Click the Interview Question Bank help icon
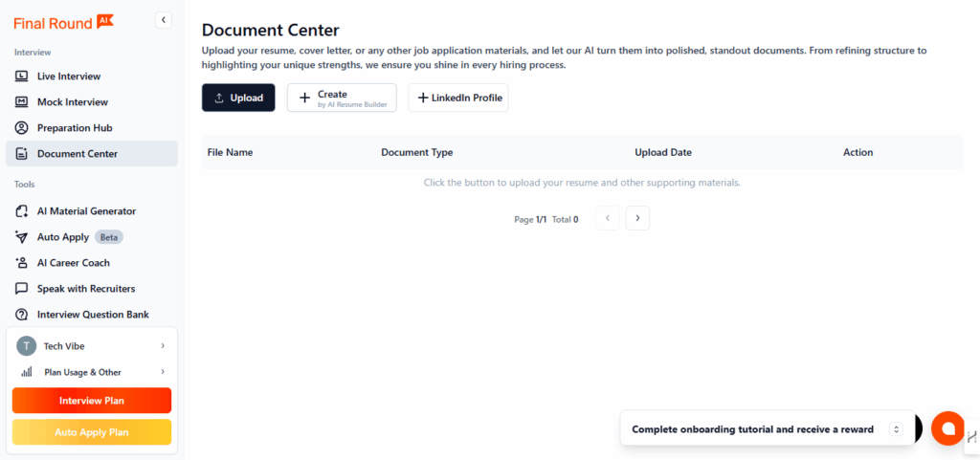The image size is (980, 460). point(22,315)
